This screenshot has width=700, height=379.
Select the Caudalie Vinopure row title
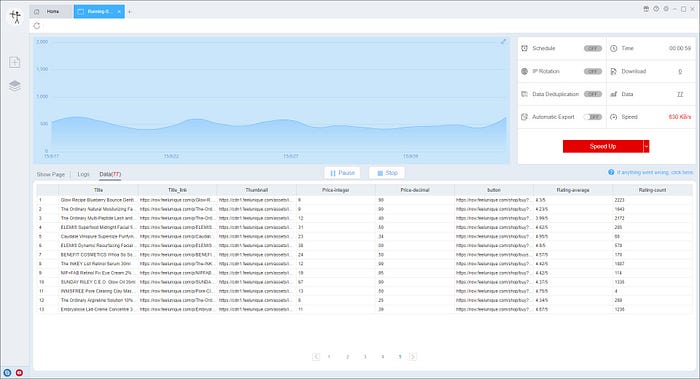(x=98, y=237)
